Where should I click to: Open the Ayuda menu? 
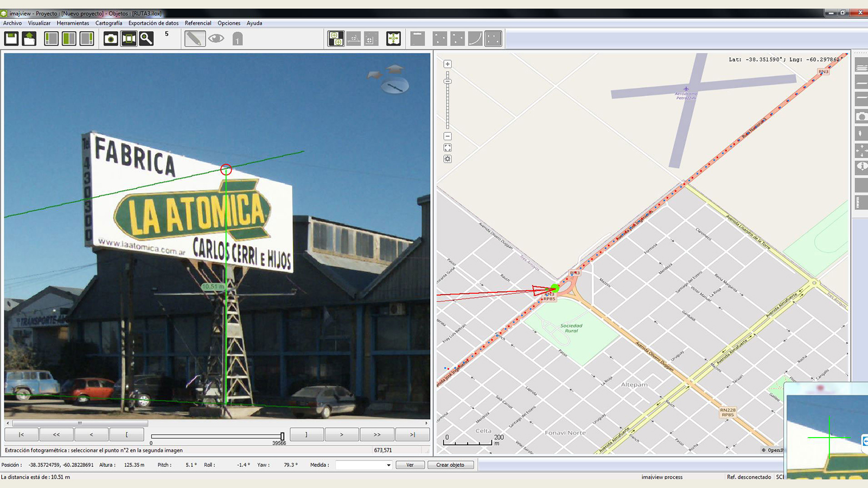(254, 23)
